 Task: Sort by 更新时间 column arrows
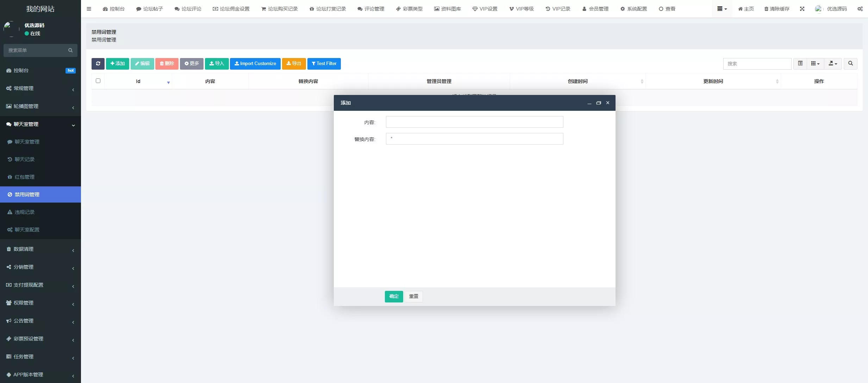coord(777,81)
